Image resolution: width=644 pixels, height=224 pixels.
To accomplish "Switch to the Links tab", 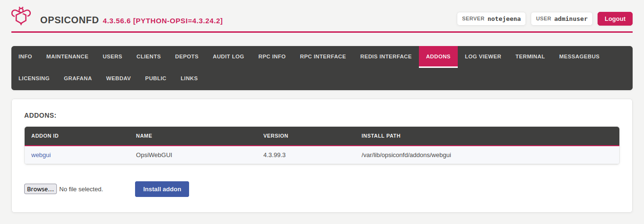I will click(189, 78).
